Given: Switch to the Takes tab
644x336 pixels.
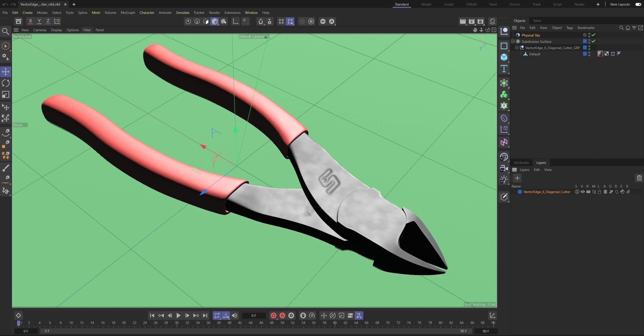Looking at the screenshot, I should coord(537,21).
